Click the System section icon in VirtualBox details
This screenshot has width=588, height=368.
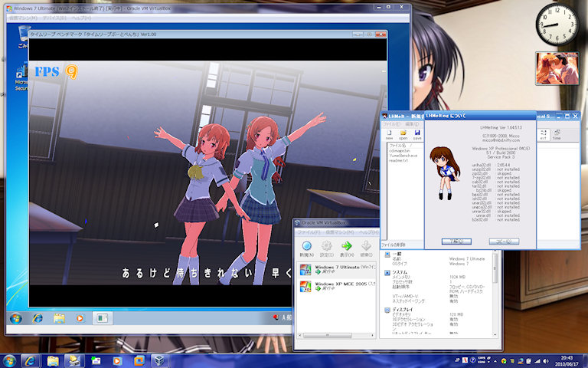pos(387,273)
